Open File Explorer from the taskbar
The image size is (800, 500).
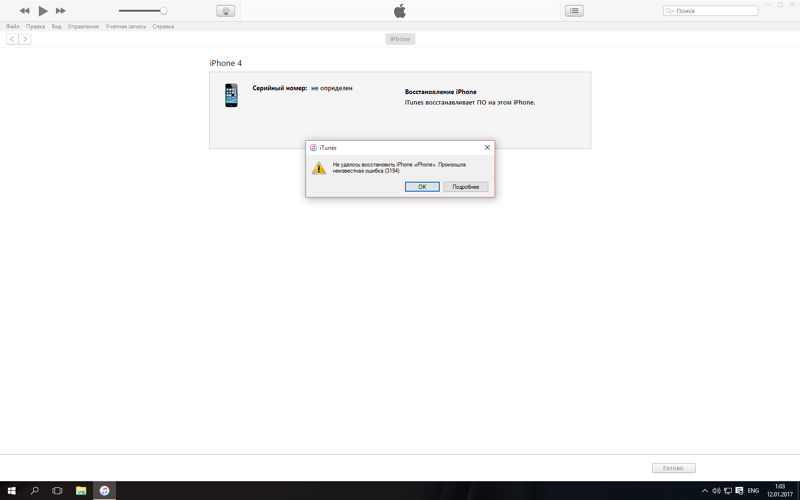click(81, 491)
